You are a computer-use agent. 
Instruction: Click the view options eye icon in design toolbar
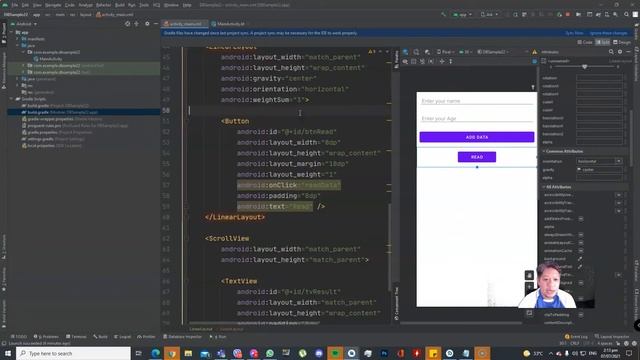coord(405,61)
